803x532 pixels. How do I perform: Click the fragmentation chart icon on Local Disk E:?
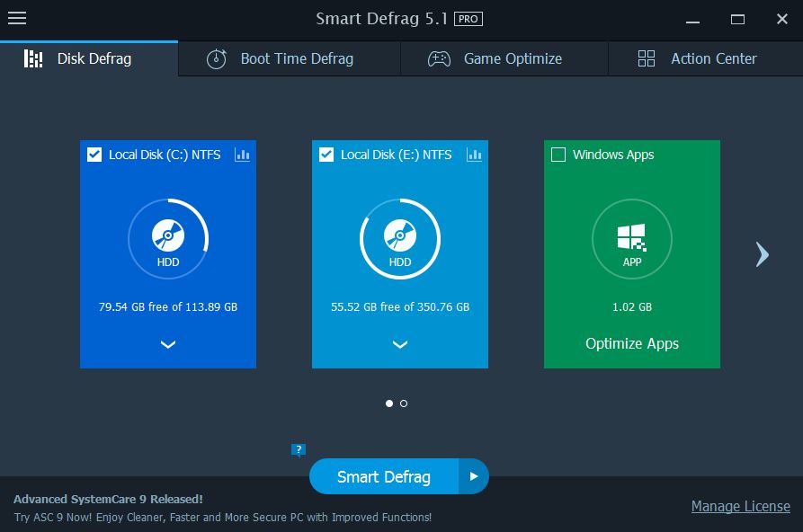pyautogui.click(x=474, y=155)
